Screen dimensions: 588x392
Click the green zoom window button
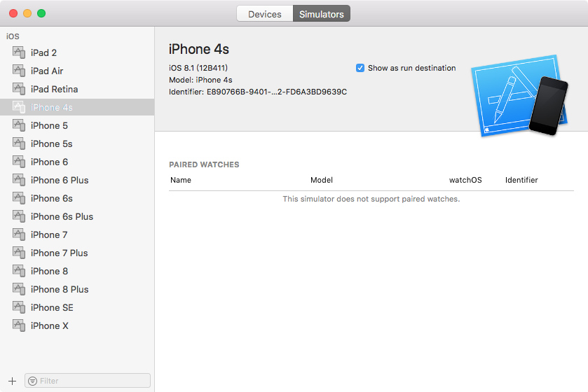pos(41,13)
